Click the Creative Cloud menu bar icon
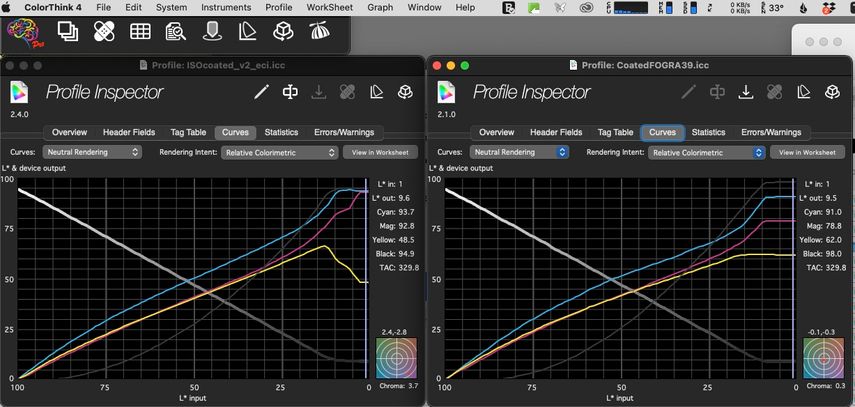The height and width of the screenshot is (407, 855). click(x=587, y=8)
